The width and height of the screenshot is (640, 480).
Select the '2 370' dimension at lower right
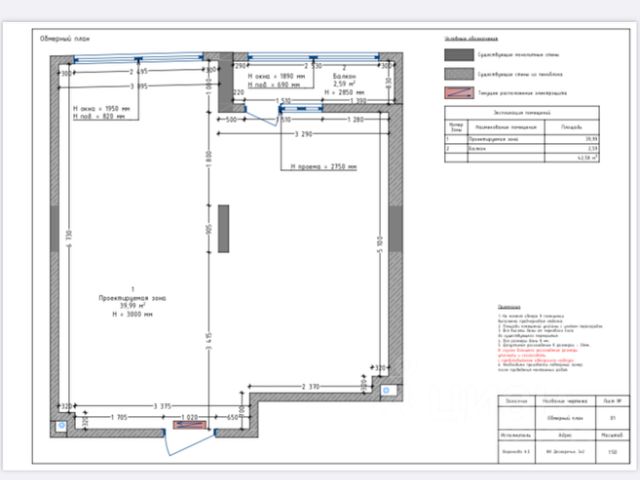(311, 387)
